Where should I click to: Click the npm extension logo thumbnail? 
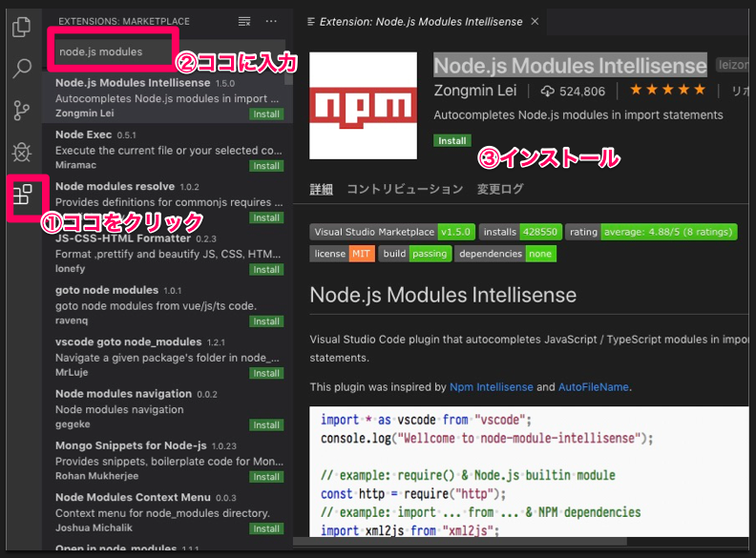point(363,106)
